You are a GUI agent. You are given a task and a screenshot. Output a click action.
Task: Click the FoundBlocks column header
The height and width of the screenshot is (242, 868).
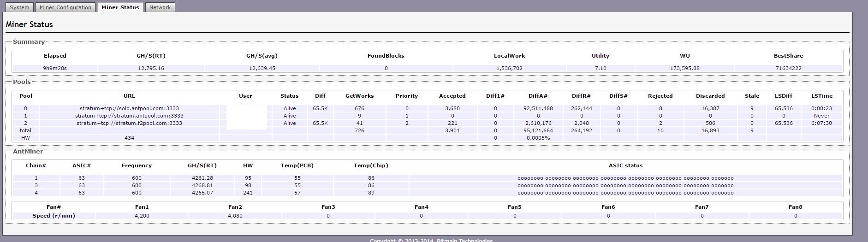click(x=386, y=56)
